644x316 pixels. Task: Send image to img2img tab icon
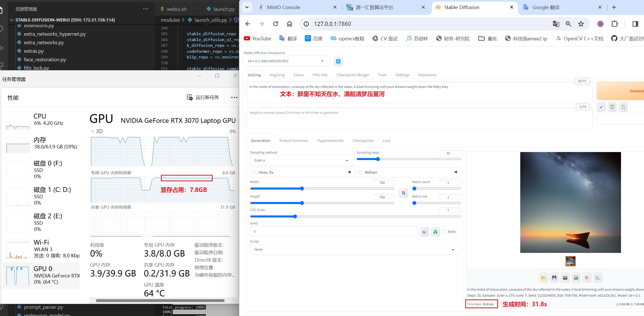pyautogui.click(x=576, y=278)
